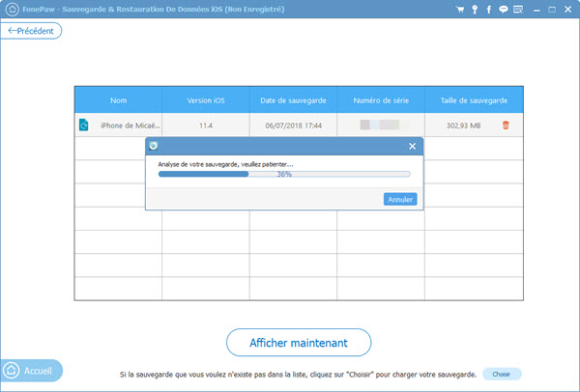Click the home icon beside Accueil
Image resolution: width=580 pixels, height=392 pixels.
(x=12, y=369)
